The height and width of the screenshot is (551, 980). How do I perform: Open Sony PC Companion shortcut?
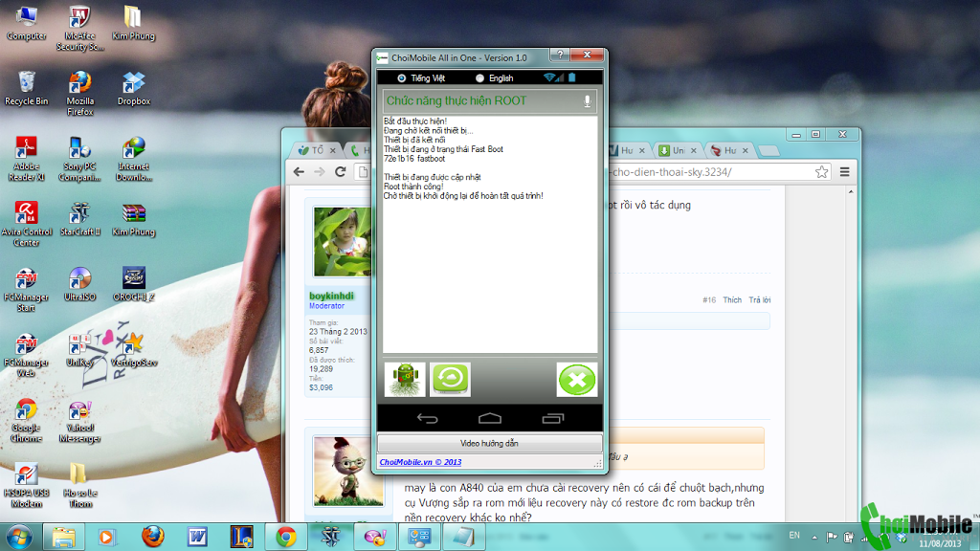click(x=80, y=159)
